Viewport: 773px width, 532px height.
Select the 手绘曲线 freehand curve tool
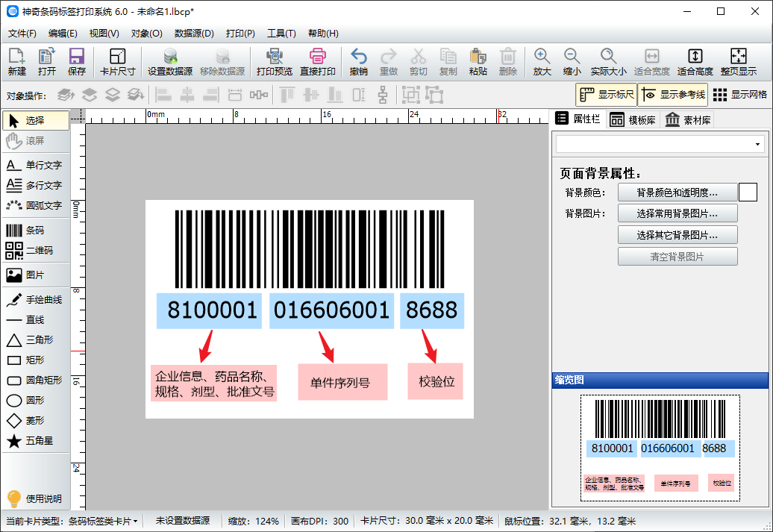(35, 300)
